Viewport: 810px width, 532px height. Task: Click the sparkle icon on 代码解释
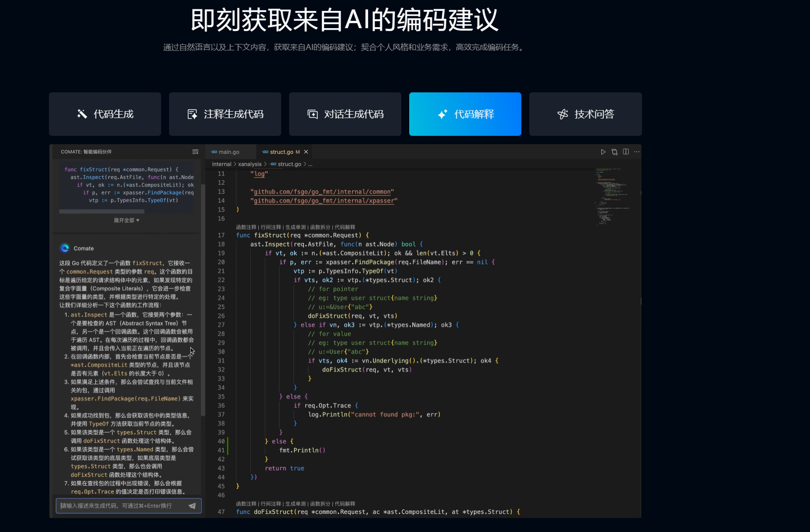click(442, 114)
